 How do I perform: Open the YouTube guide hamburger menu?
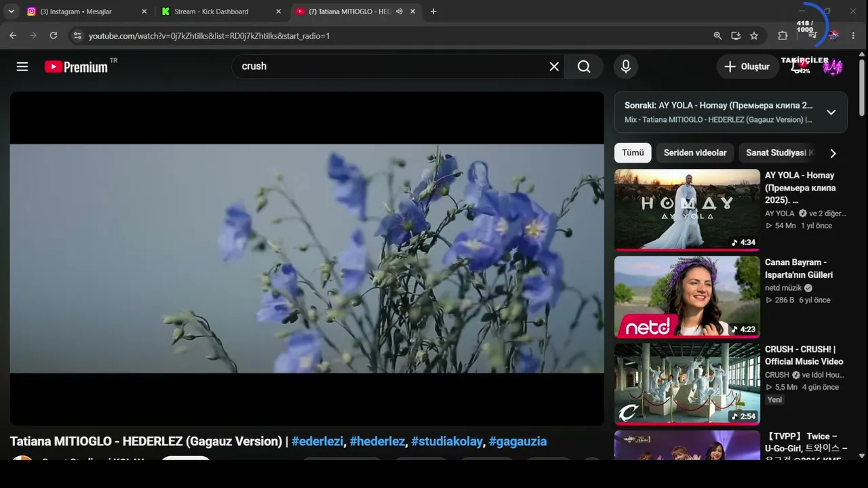click(22, 66)
